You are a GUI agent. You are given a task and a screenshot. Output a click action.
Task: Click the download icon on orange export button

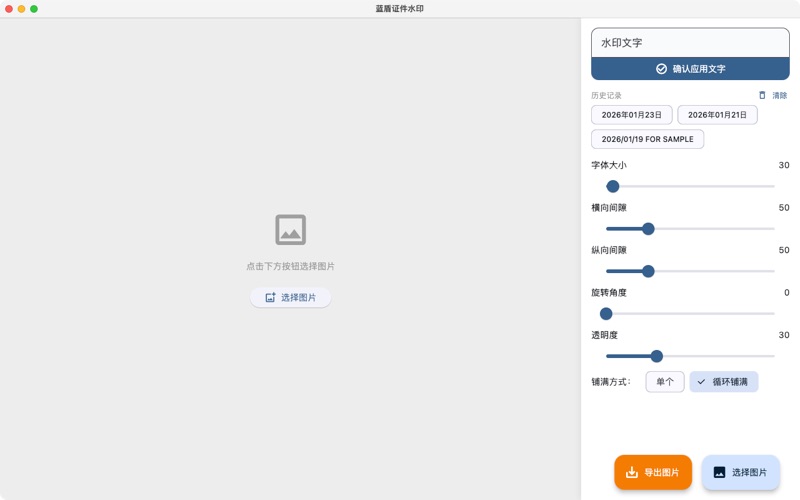(631, 472)
